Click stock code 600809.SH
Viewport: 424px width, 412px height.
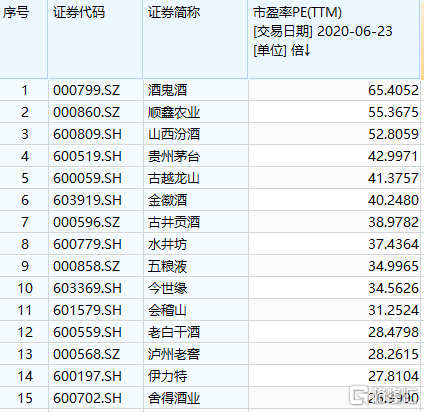[x=87, y=134]
